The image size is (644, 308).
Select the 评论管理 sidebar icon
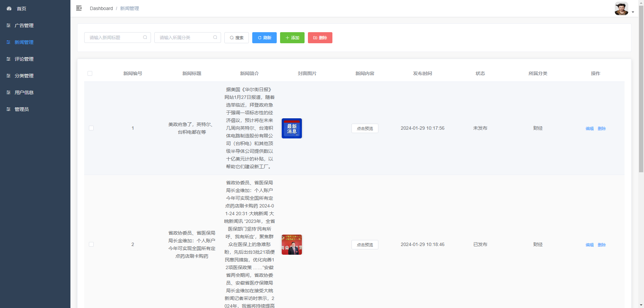8,59
